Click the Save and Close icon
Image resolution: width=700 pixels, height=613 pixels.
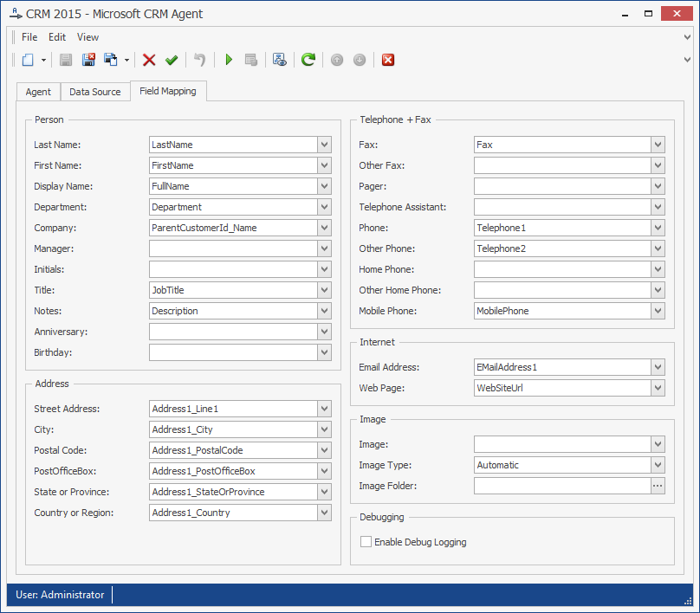coord(88,60)
